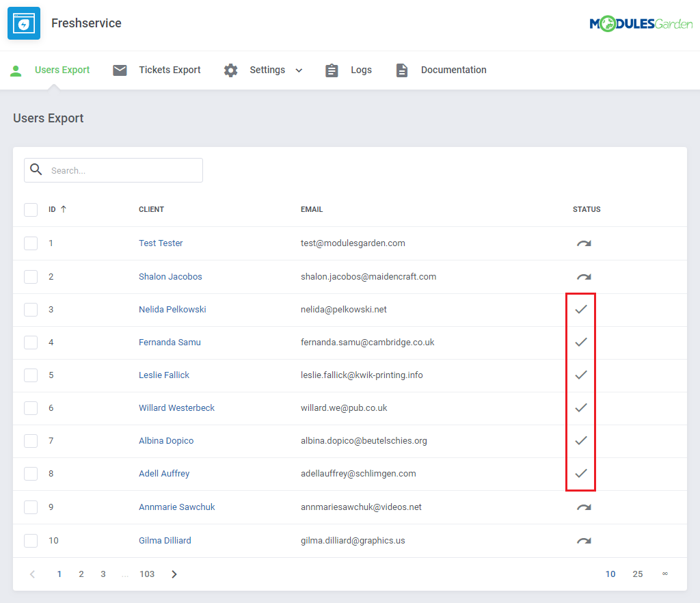
Task: Click the ID sort arrow icon
Action: (64, 209)
